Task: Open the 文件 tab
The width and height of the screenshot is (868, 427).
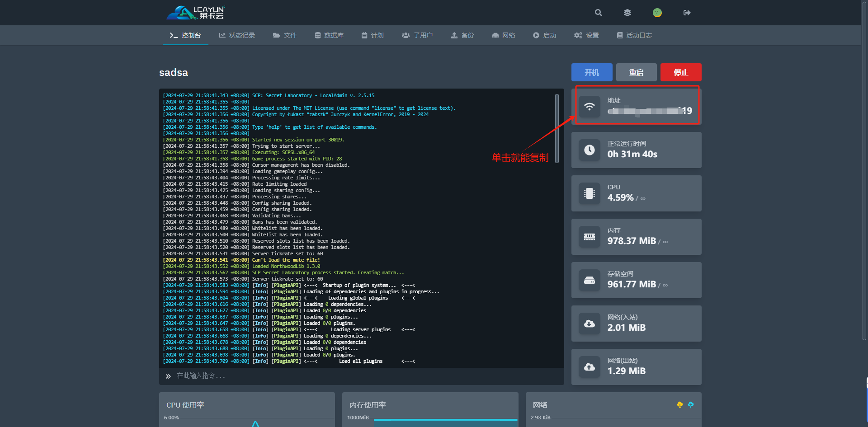Action: tap(285, 35)
